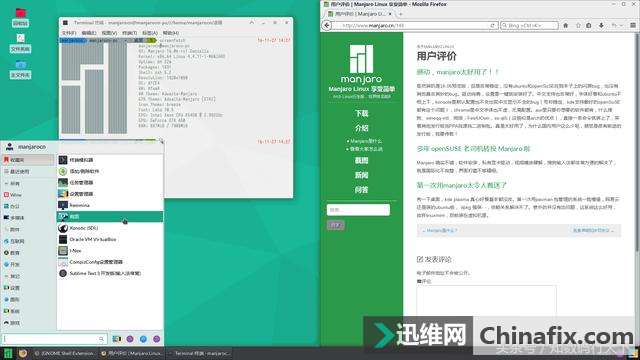
Task: Open a new tab with plus button
Action: pyautogui.click(x=400, y=14)
